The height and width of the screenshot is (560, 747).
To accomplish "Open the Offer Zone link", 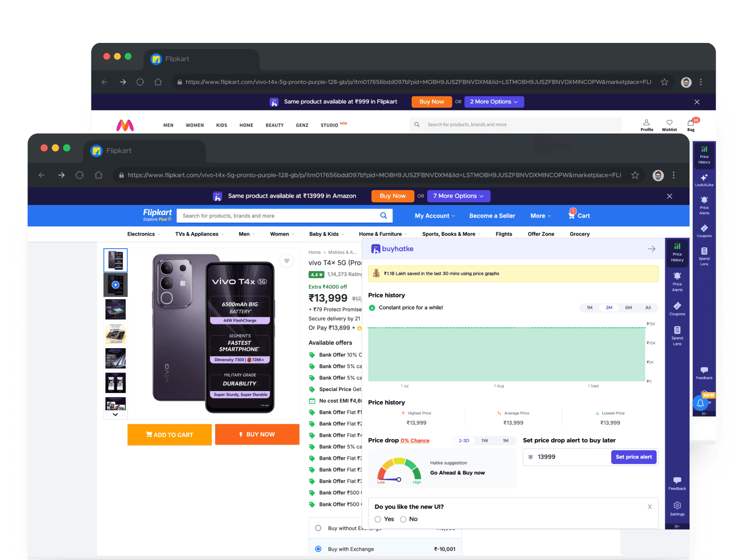I will [541, 234].
